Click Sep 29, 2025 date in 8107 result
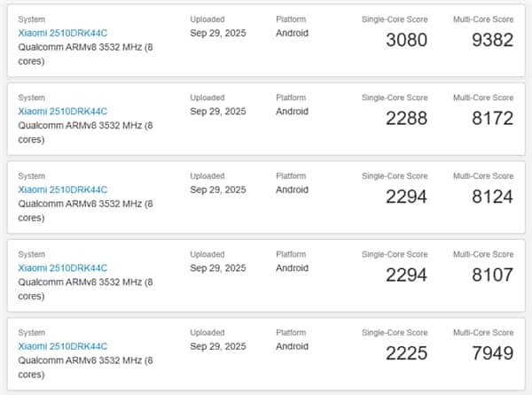 coord(218,267)
